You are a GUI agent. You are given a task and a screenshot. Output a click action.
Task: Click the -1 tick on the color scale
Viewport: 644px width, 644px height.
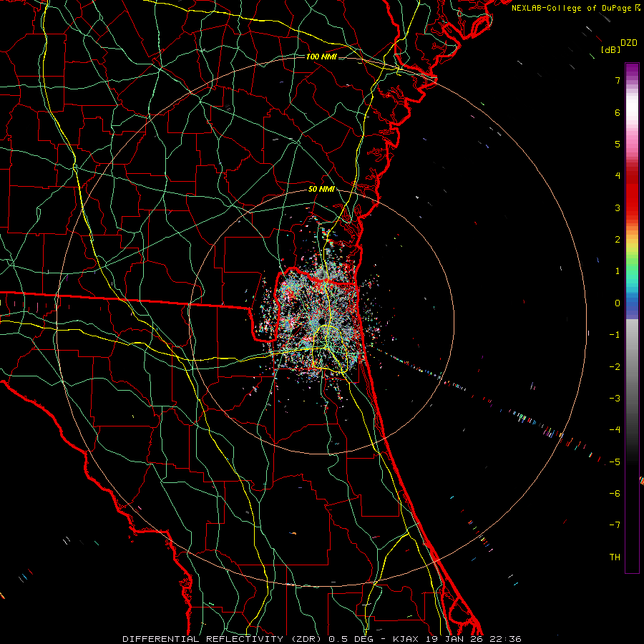pyautogui.click(x=615, y=335)
